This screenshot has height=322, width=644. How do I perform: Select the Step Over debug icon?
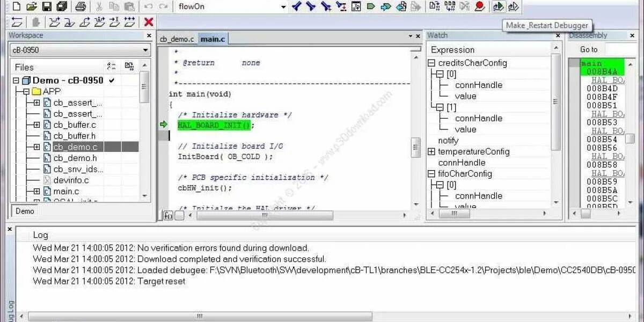[55, 22]
